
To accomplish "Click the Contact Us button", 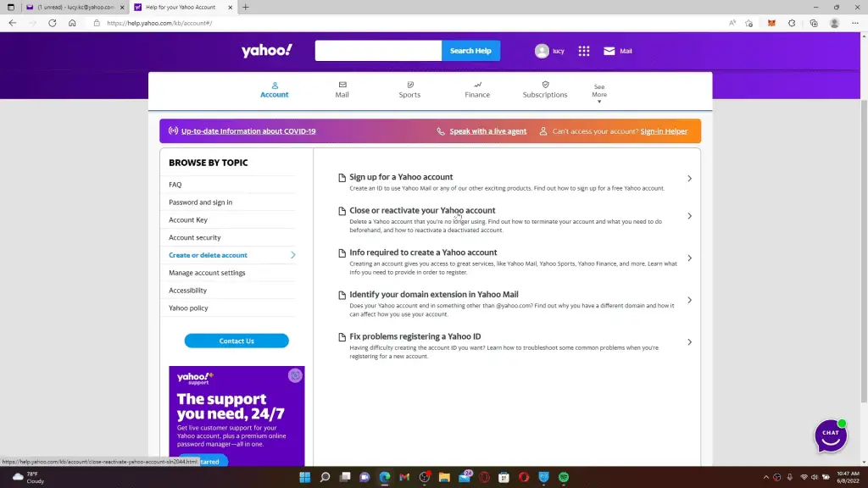I will [x=236, y=341].
